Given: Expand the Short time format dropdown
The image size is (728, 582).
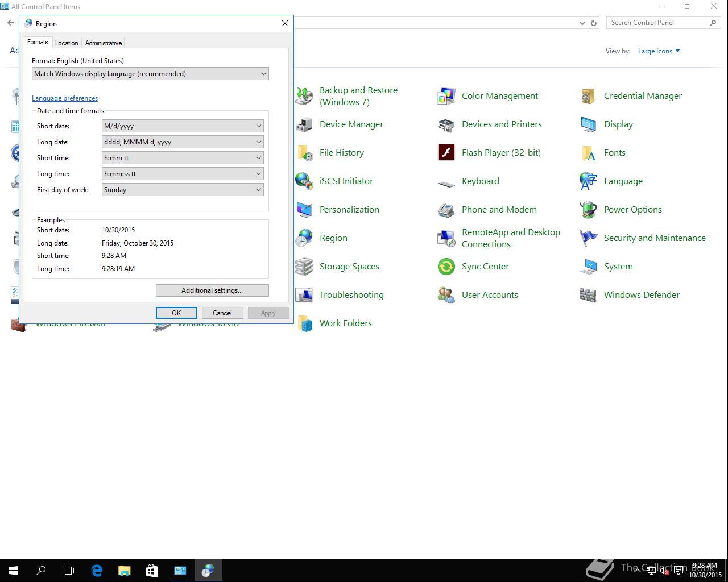Looking at the screenshot, I should (x=183, y=158).
